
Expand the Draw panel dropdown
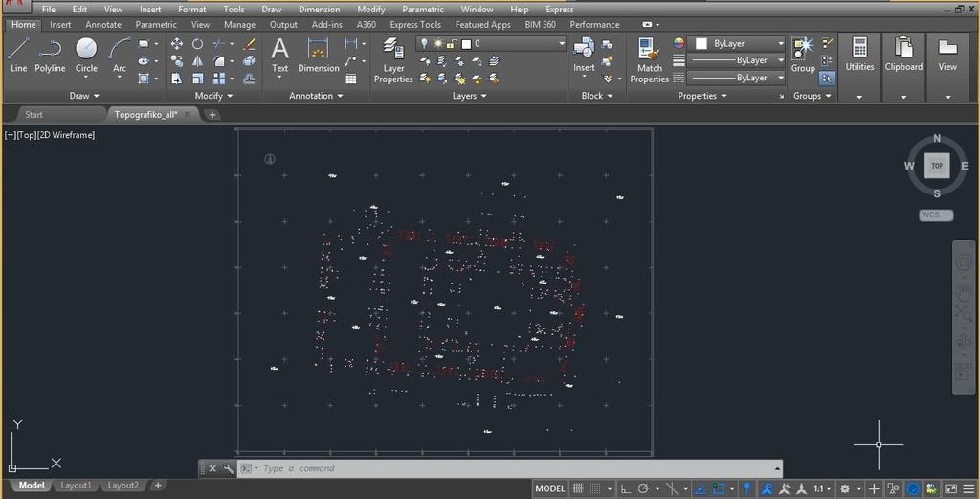tap(84, 96)
